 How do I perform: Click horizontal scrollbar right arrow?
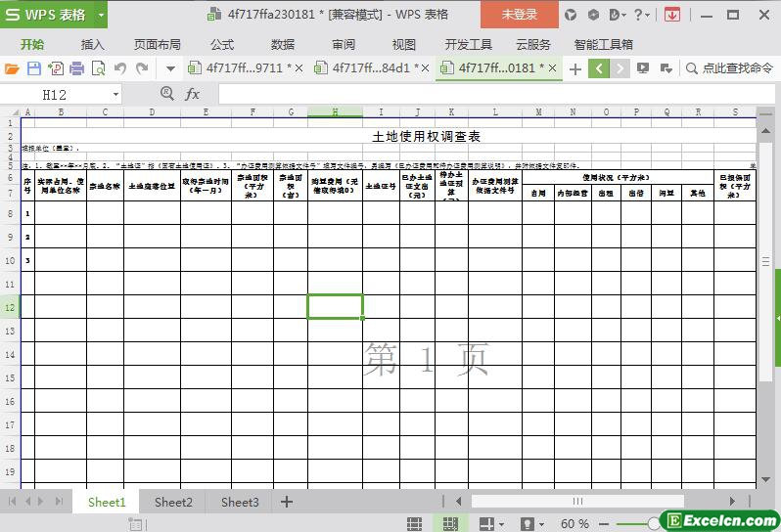(732, 501)
